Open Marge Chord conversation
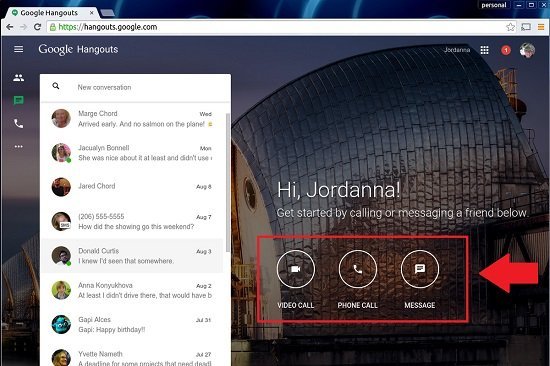Image resolution: width=550 pixels, height=366 pixels. pos(132,119)
